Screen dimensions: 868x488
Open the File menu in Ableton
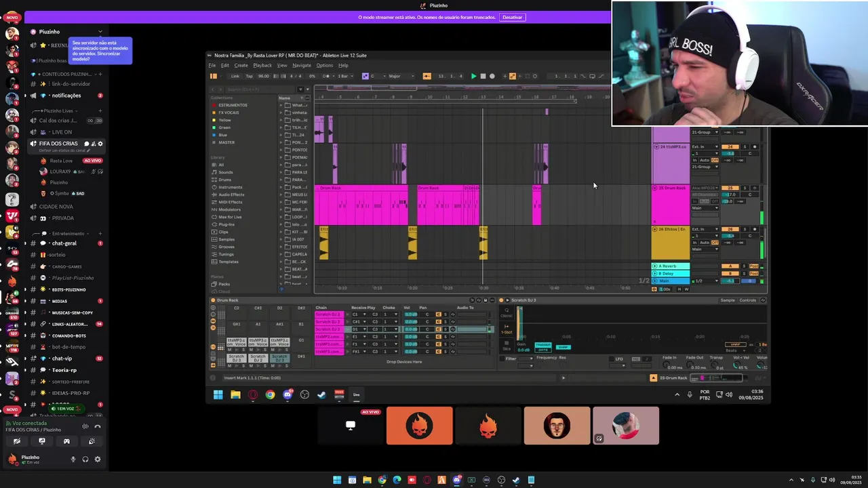pos(212,65)
